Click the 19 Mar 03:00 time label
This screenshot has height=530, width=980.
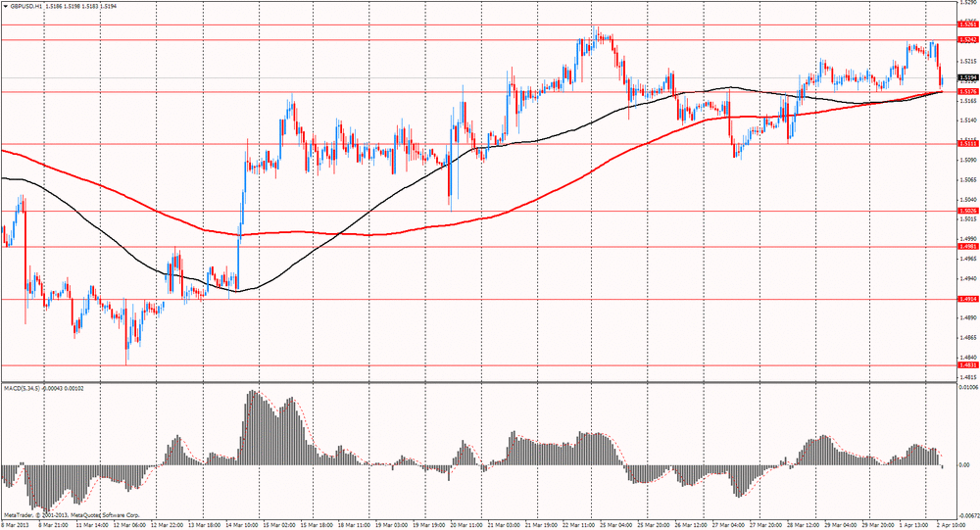391,525
